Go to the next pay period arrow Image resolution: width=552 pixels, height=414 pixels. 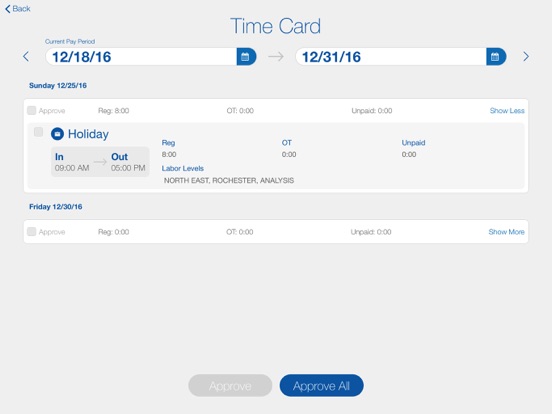[526, 56]
